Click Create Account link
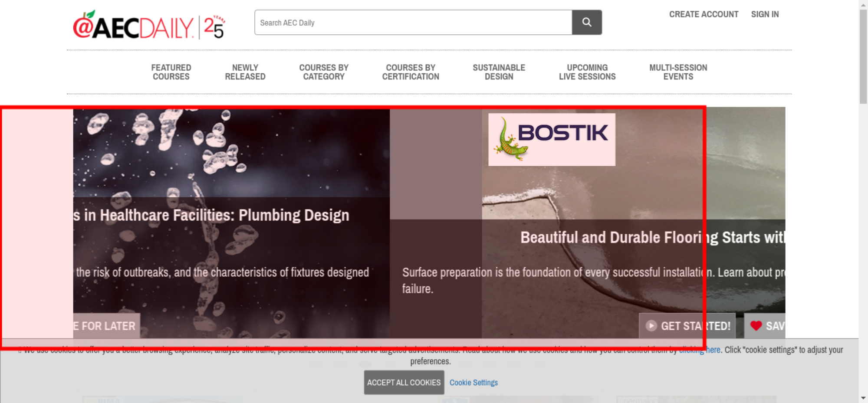Screen dimensions: 868x403 [704, 14]
